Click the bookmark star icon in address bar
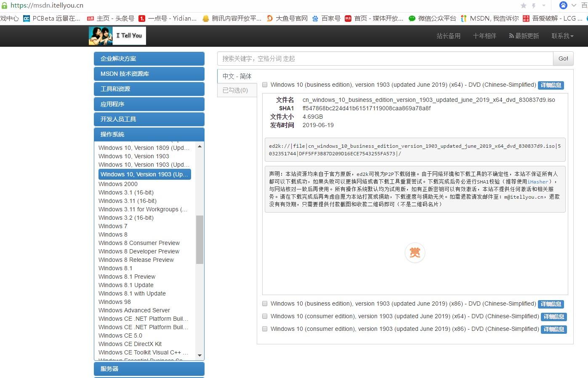Image resolution: width=588 pixels, height=378 pixels. click(x=524, y=5)
